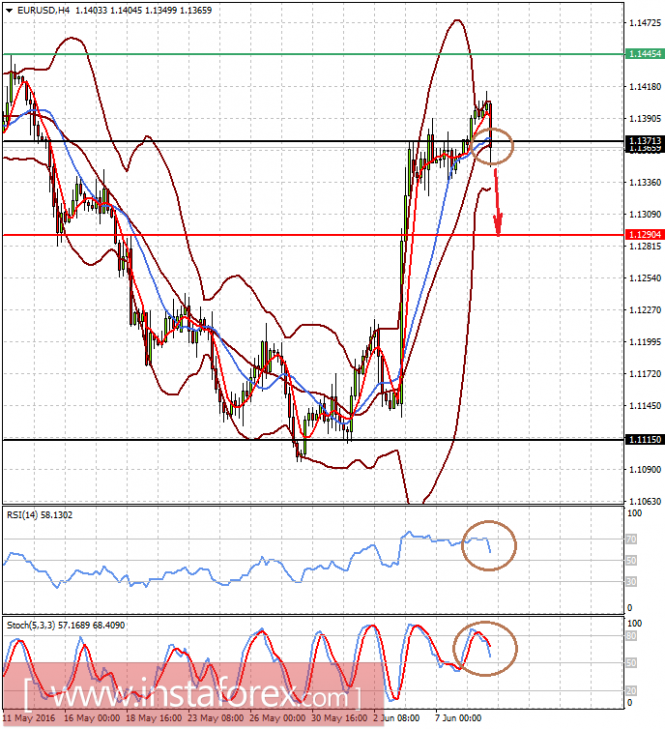Select the 26 May 00:00 time axis label
This screenshot has height=729, width=665.
pyautogui.click(x=278, y=718)
